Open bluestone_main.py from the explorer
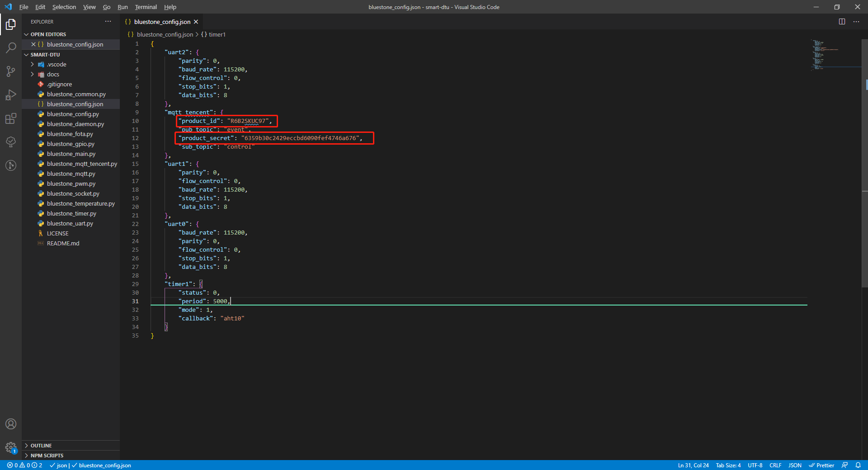This screenshot has width=868, height=470. (71, 154)
